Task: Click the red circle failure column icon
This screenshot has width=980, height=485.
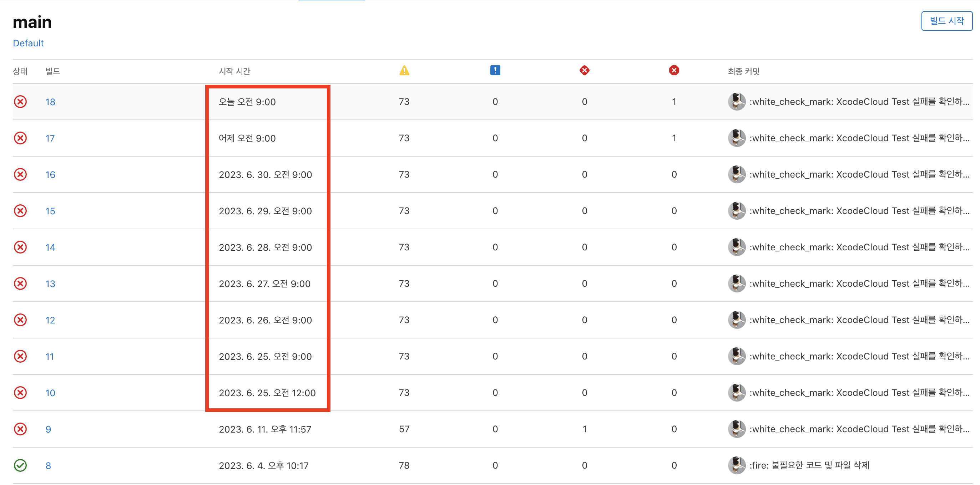Action: [x=674, y=70]
